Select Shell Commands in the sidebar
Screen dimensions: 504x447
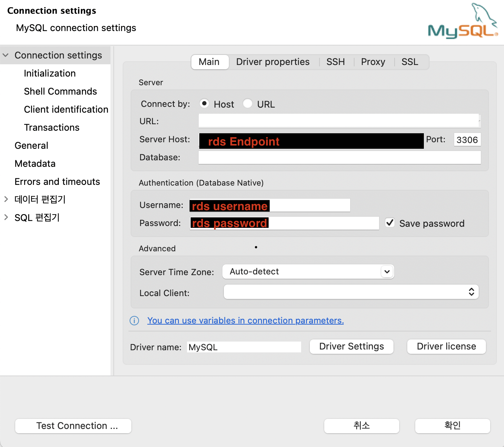click(61, 91)
